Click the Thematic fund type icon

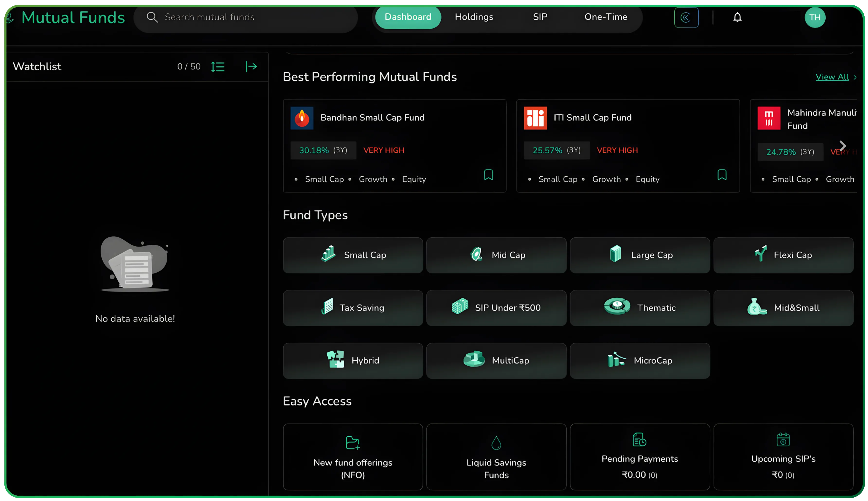pos(617,306)
